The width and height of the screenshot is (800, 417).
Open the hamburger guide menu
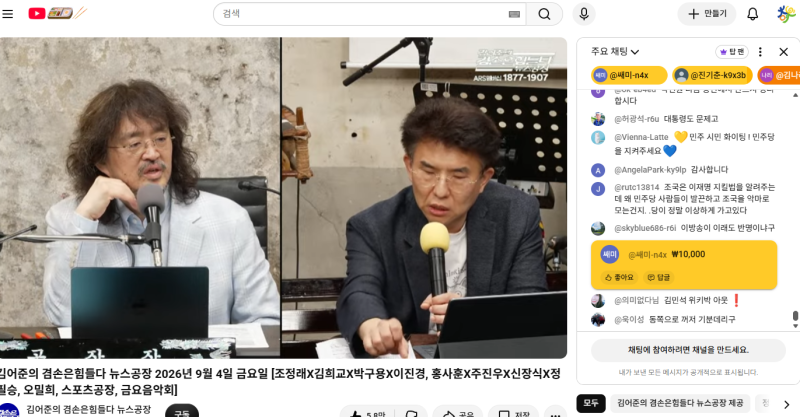coord(7,14)
